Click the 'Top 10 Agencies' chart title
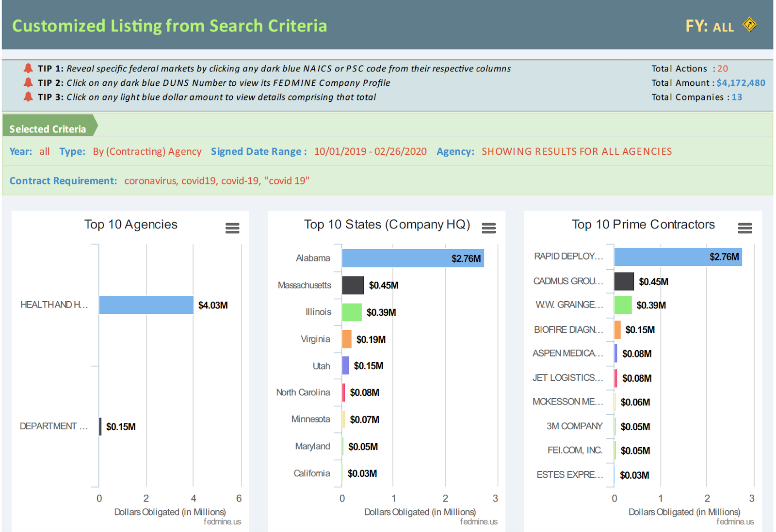 tap(131, 225)
